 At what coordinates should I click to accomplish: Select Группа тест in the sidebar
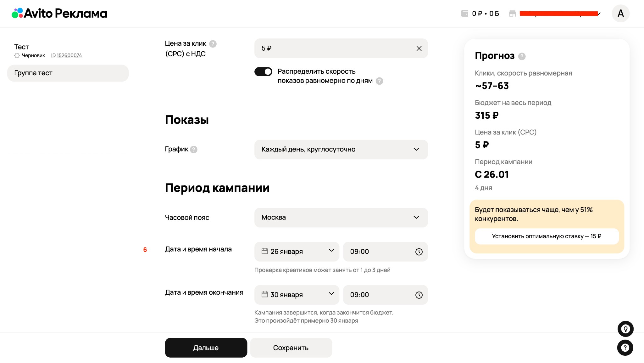[68, 73]
